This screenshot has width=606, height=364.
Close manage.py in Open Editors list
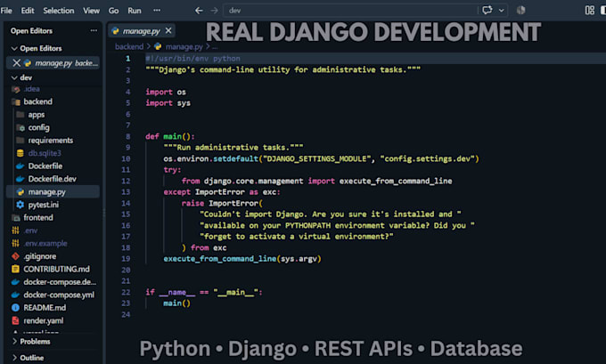(x=16, y=63)
